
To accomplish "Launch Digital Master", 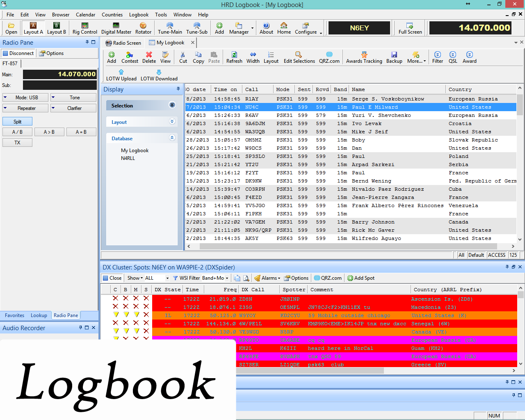I will pos(116,28).
